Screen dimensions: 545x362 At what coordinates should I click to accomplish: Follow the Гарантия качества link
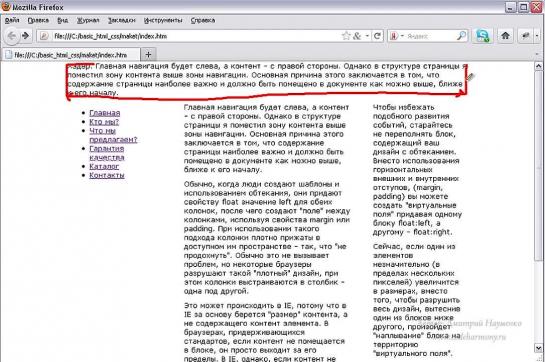click(x=107, y=153)
